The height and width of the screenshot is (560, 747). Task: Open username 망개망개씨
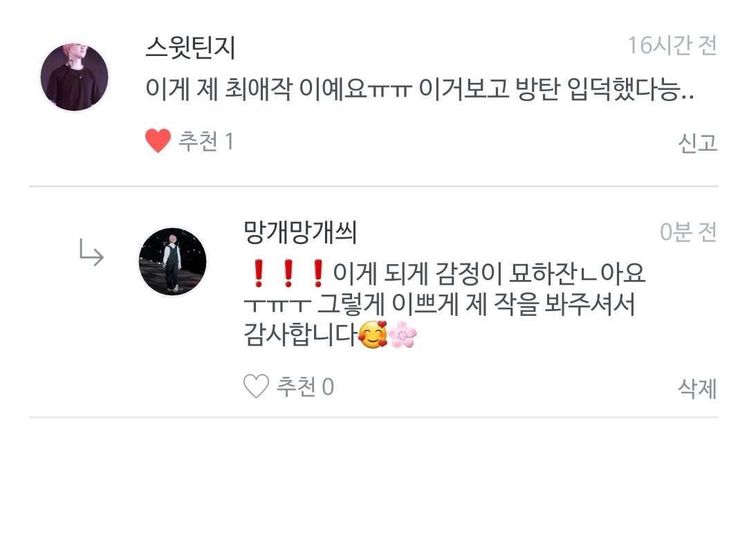(300, 232)
